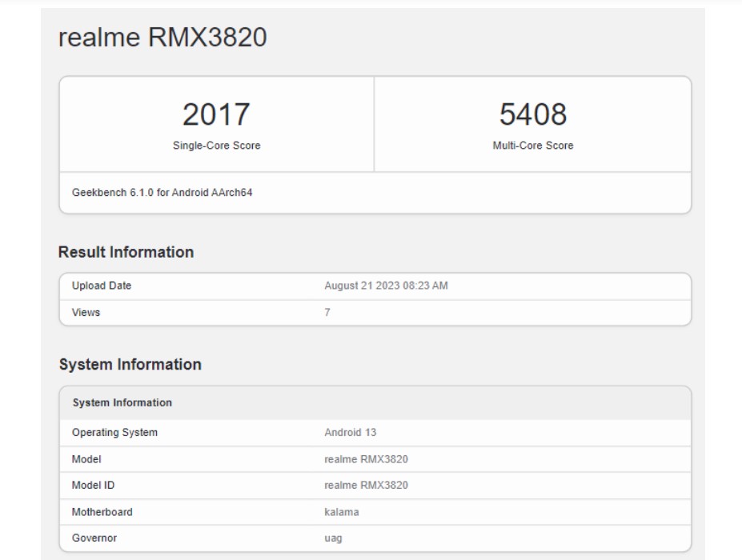The image size is (742, 560).
Task: Click the Model ID row label
Action: pyautogui.click(x=93, y=486)
